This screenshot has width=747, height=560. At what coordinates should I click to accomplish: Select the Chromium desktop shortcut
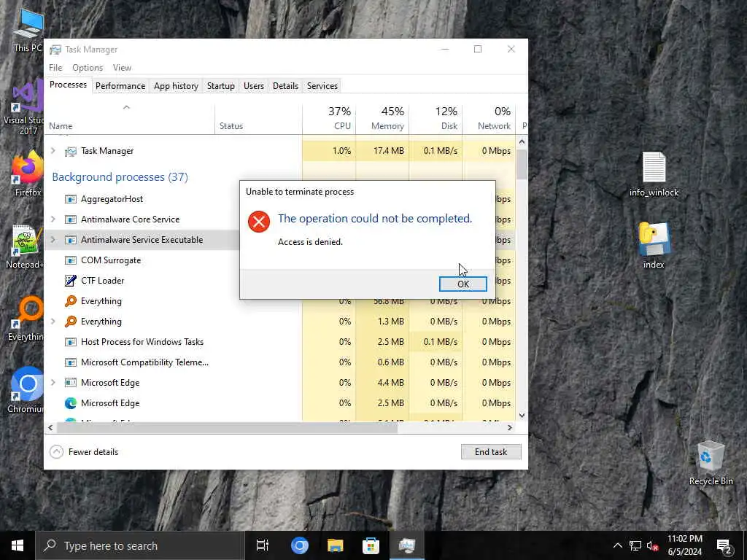pos(26,390)
